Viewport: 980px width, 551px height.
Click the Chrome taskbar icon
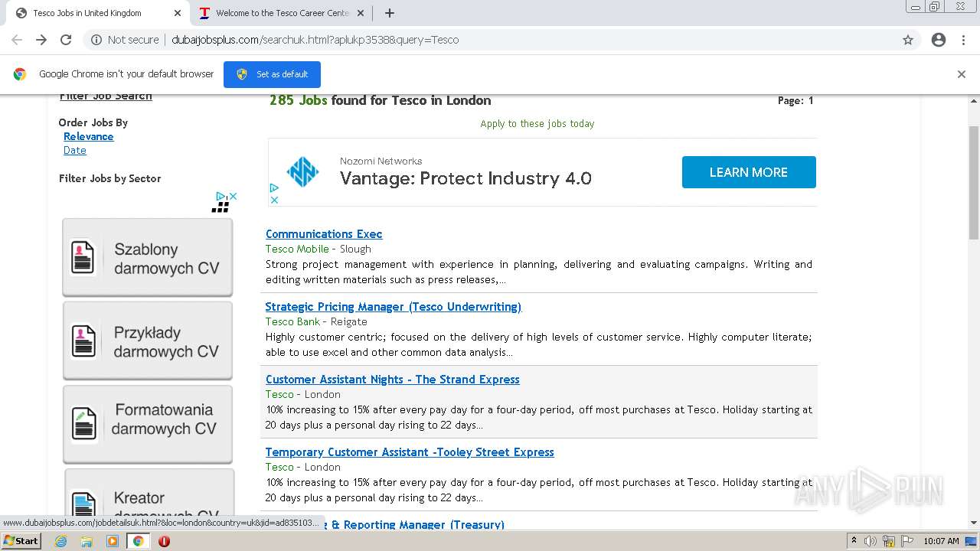pyautogui.click(x=139, y=541)
